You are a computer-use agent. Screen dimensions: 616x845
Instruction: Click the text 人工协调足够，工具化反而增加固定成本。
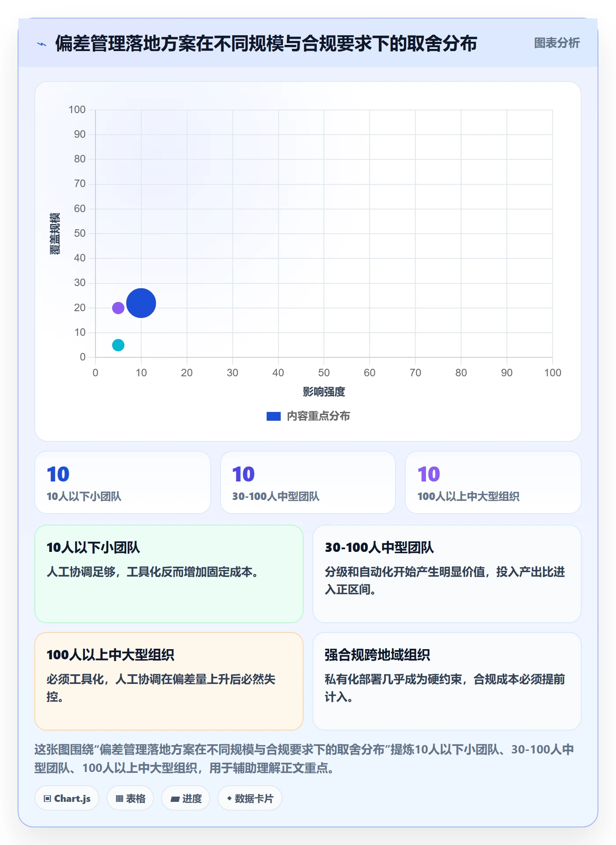pos(152,572)
